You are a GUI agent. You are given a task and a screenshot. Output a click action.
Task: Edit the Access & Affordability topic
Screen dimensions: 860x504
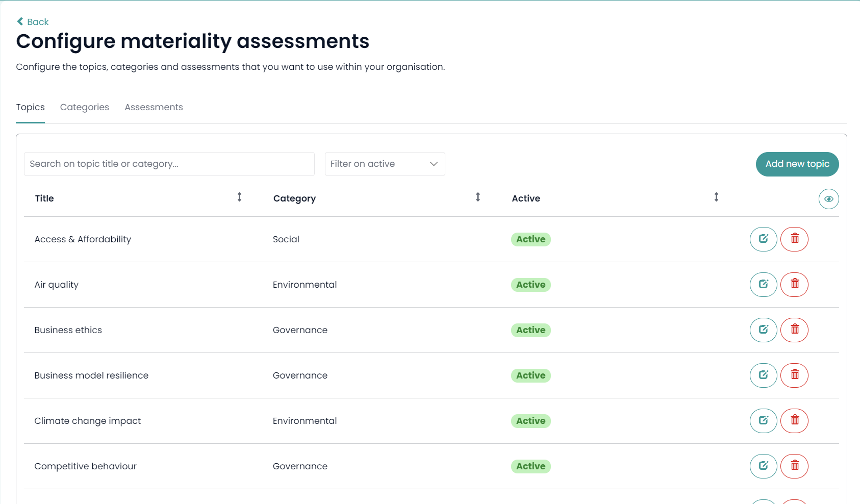(763, 239)
